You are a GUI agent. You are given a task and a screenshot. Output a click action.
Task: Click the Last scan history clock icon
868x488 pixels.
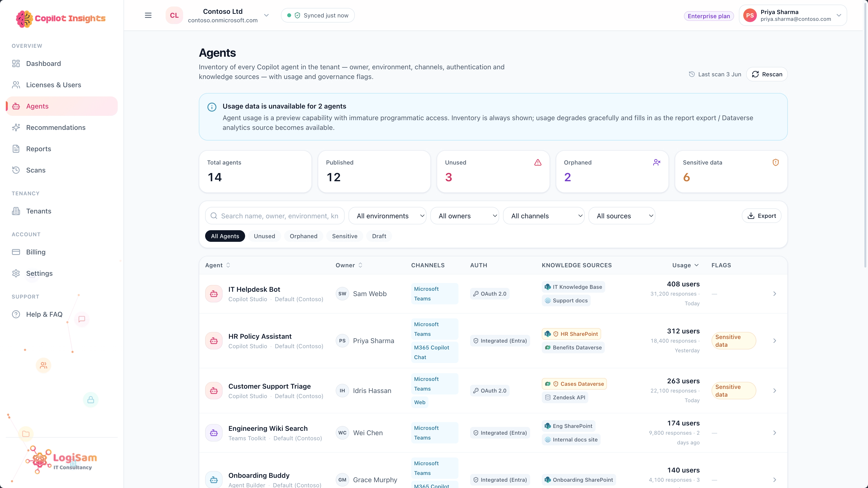pos(692,74)
